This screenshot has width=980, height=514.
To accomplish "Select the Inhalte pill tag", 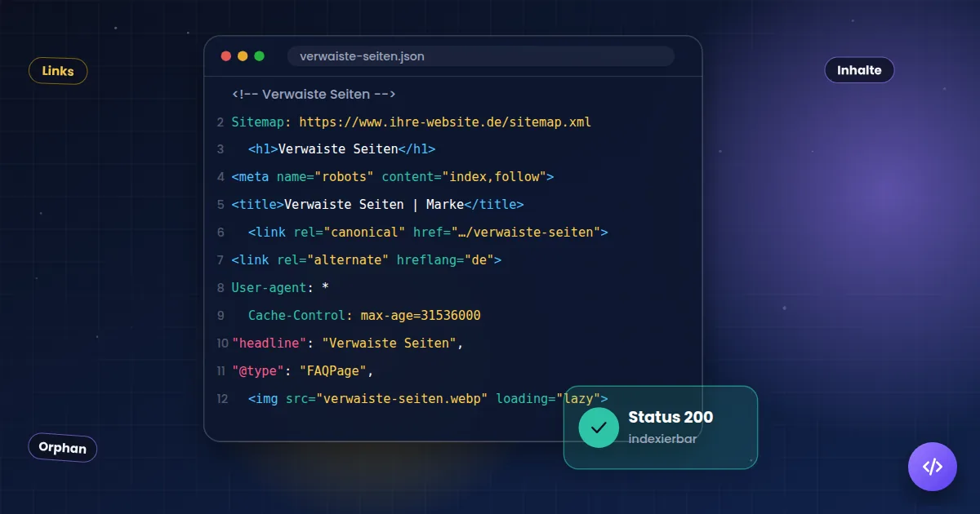I will click(x=859, y=70).
